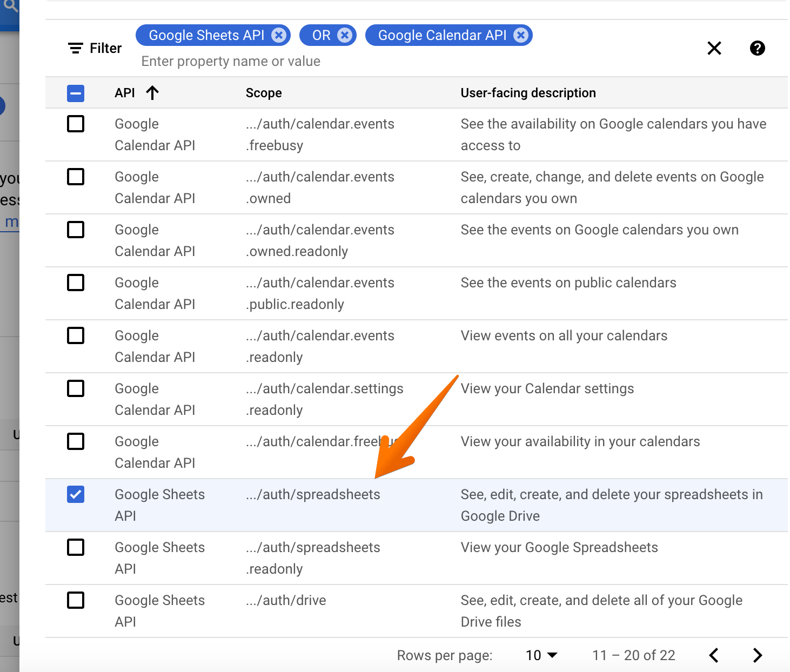Clear all filters with the X icon

(714, 48)
